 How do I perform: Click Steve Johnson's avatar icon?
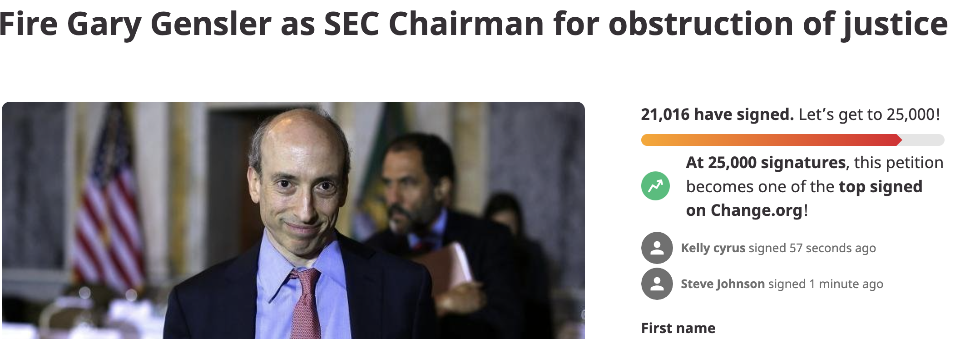(657, 284)
